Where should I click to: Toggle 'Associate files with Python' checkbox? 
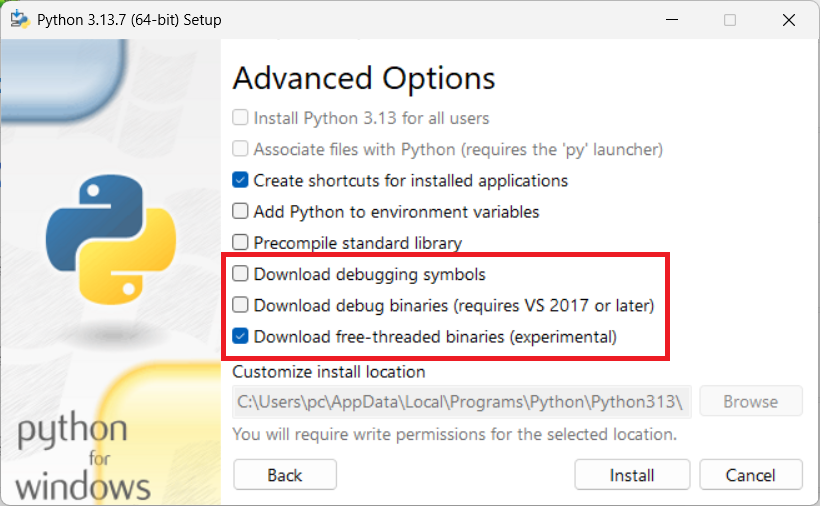[x=240, y=149]
